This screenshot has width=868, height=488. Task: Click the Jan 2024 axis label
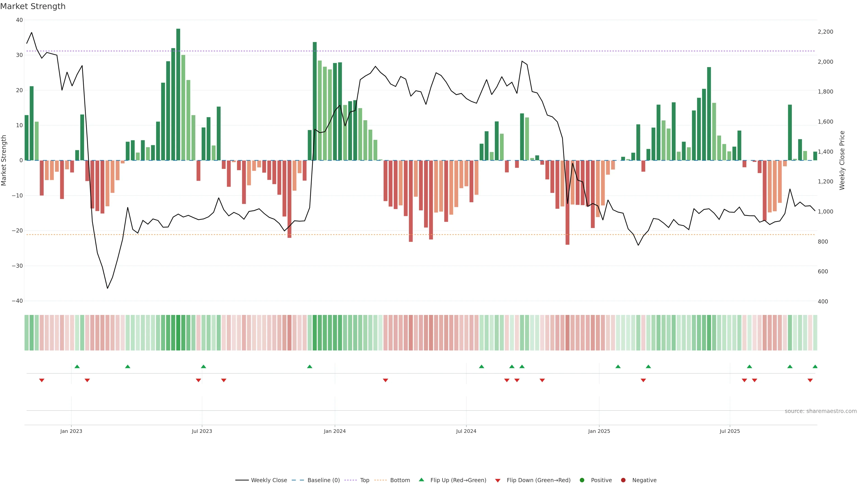point(335,431)
